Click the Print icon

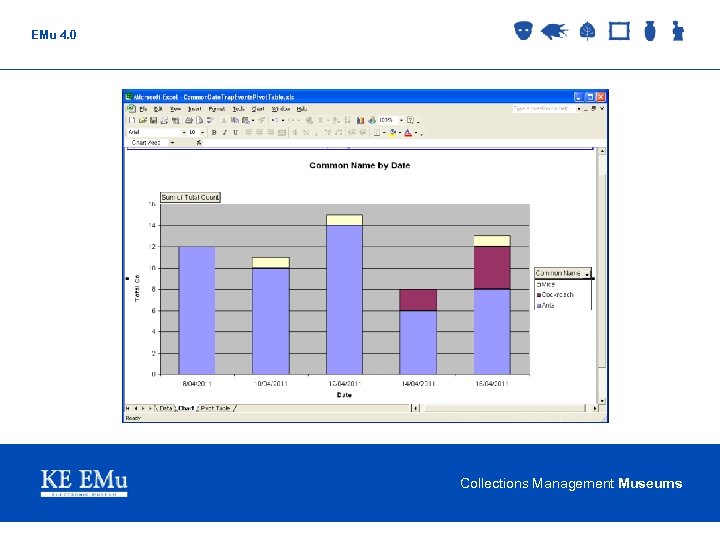pyautogui.click(x=189, y=120)
